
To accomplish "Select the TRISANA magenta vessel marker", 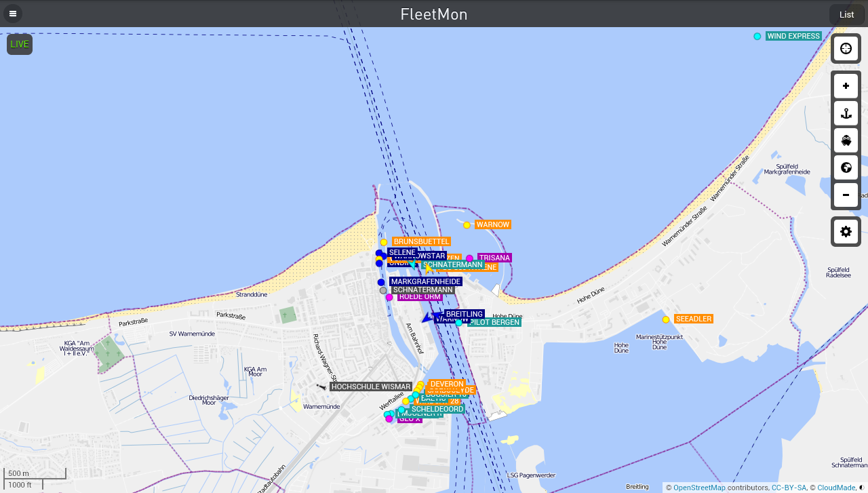I will click(x=469, y=258).
